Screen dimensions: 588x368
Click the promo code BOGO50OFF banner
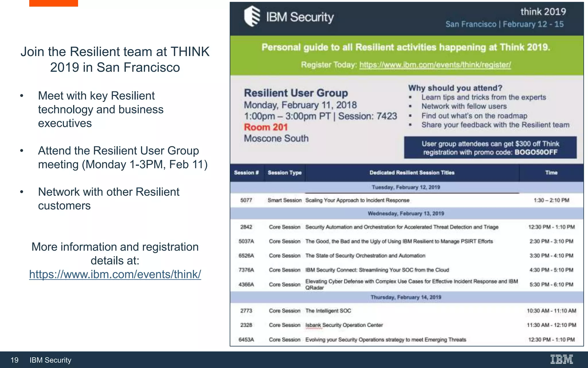(x=490, y=148)
